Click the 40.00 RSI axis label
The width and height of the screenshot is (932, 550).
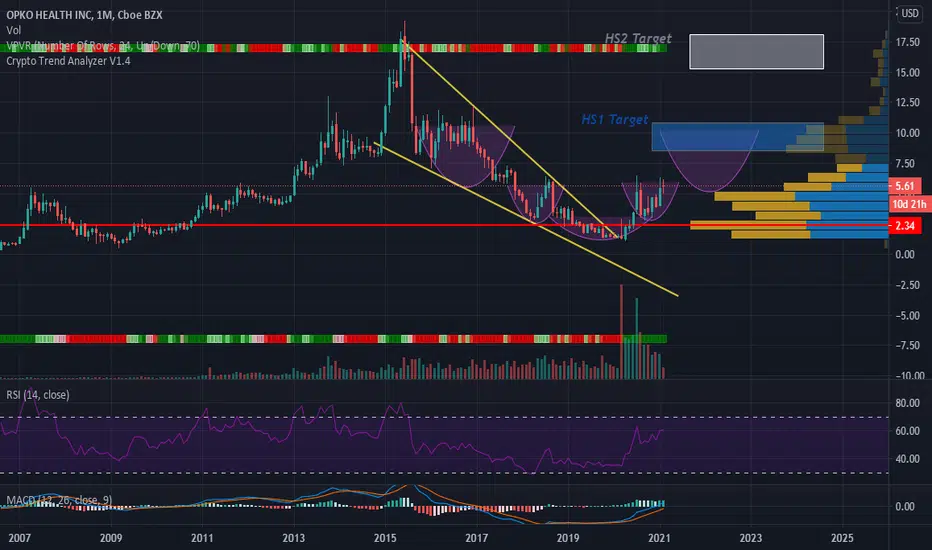coord(908,459)
